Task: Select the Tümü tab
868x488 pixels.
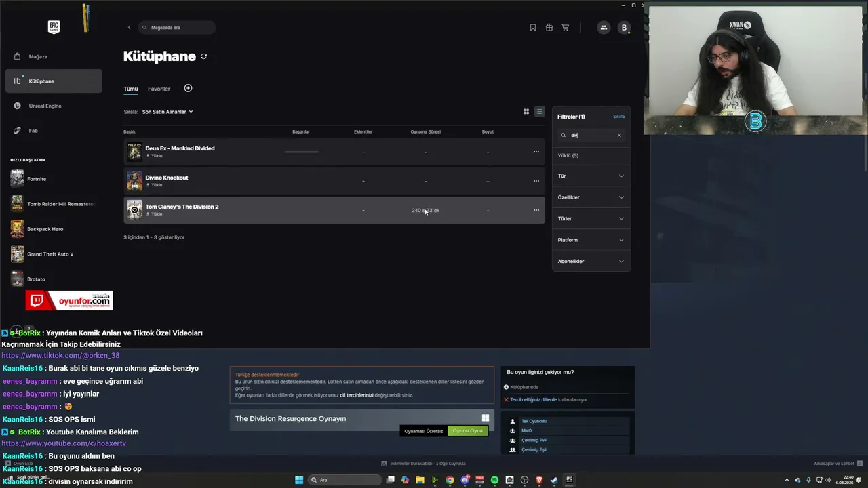Action: tap(130, 89)
